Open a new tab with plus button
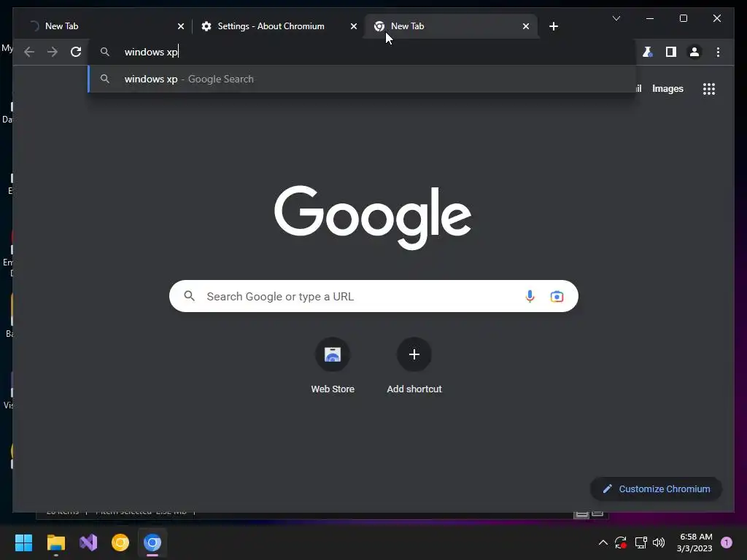Screen dimensions: 747x560 [x=553, y=26]
